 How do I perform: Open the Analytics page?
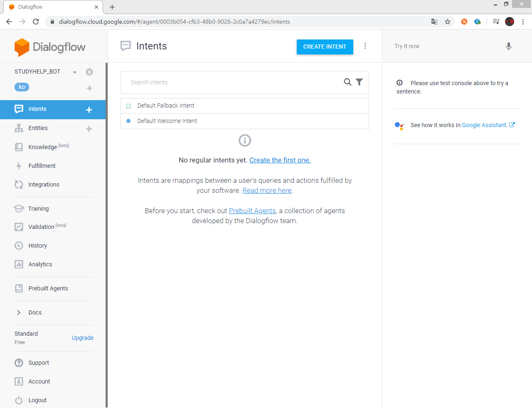[40, 264]
